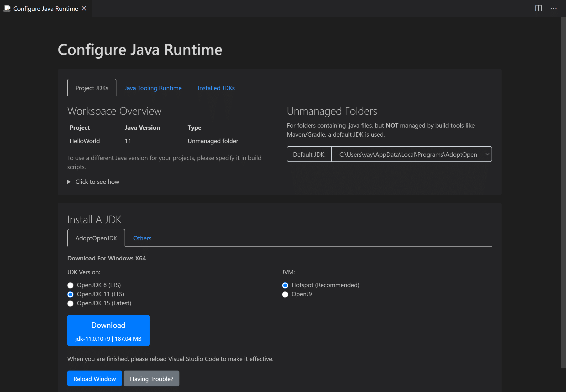Click the Default JDK: label
Screen dimensions: 566x392
[x=309, y=154]
